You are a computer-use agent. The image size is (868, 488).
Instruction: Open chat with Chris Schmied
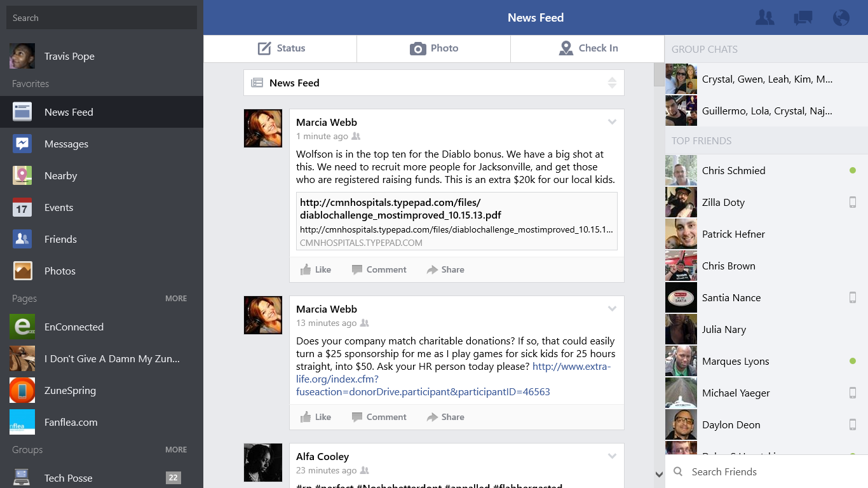[733, 170]
